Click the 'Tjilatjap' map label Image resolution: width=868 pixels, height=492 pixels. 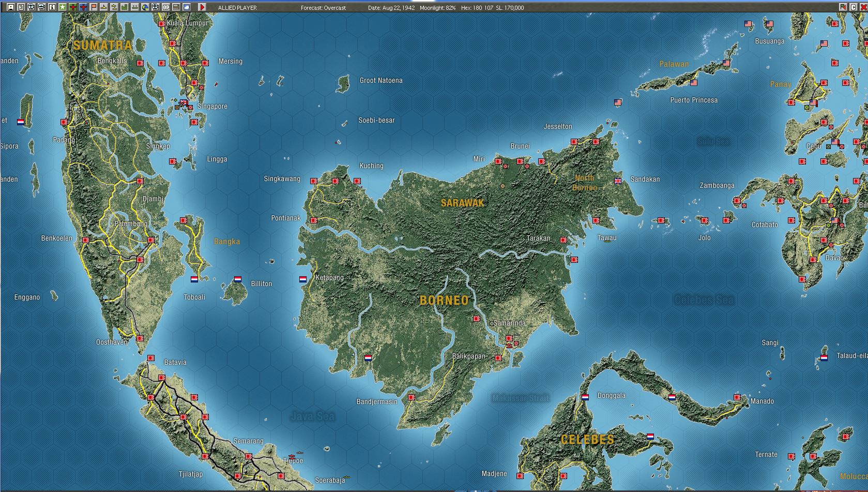191,474
